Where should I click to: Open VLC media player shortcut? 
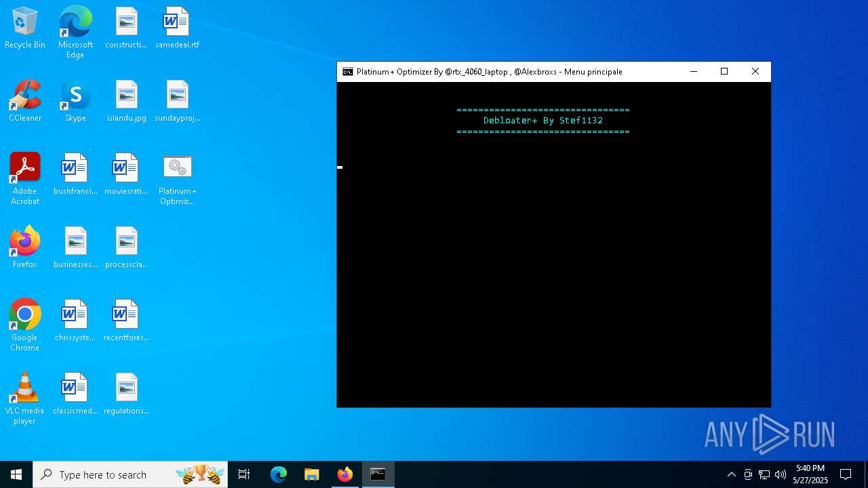click(25, 399)
